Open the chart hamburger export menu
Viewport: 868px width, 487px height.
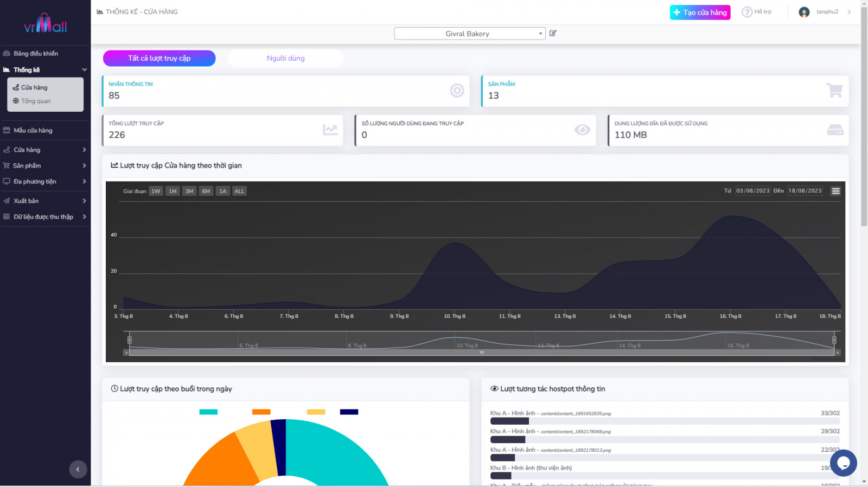tap(835, 191)
